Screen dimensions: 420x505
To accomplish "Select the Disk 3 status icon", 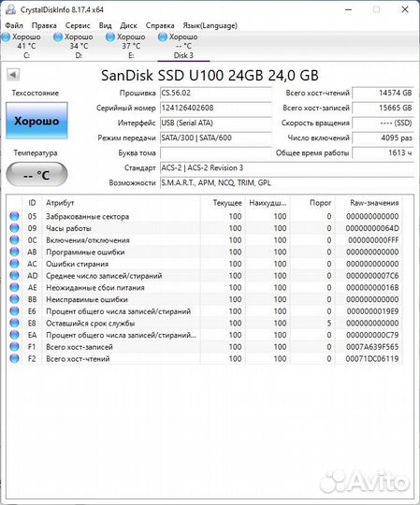I will 163,37.
